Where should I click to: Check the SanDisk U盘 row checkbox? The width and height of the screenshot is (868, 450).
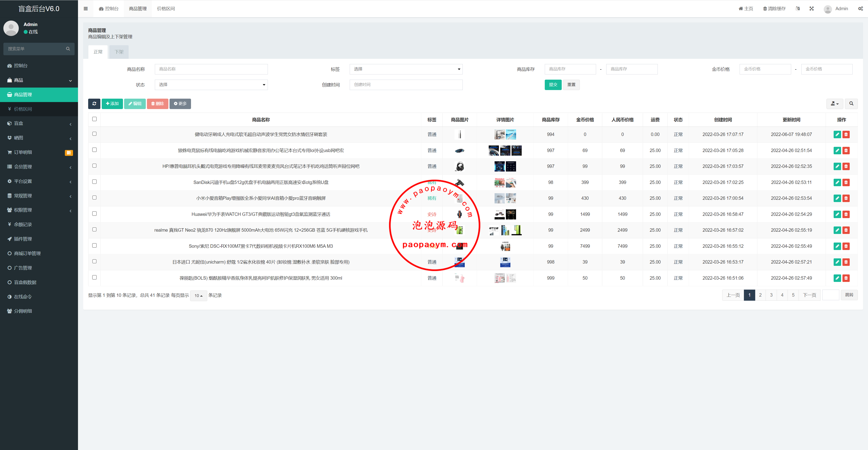pos(94,182)
